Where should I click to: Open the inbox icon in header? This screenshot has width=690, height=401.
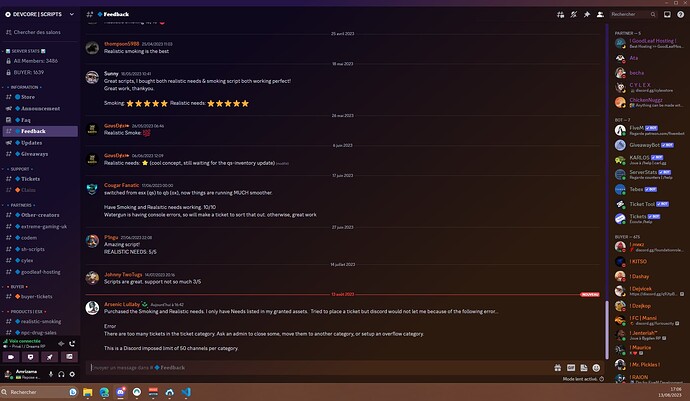pos(667,15)
